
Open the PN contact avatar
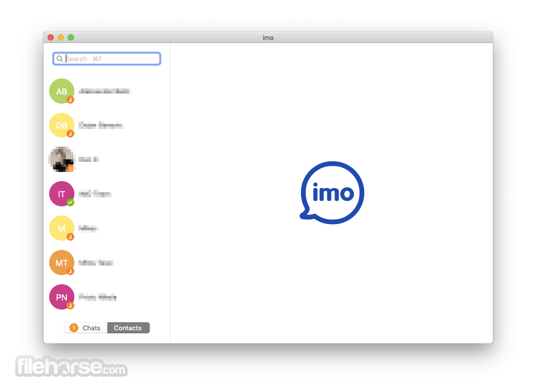click(x=62, y=297)
